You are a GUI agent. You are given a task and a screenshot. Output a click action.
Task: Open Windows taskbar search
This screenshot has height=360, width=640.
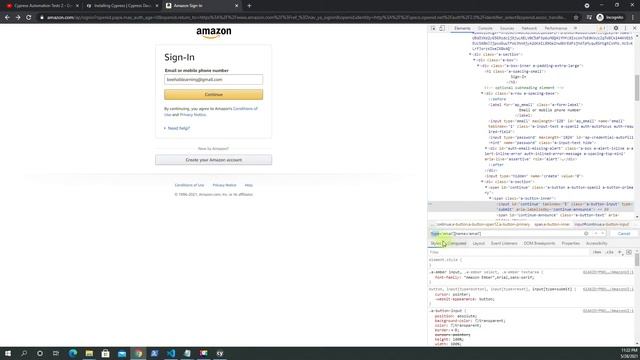pos(24,353)
